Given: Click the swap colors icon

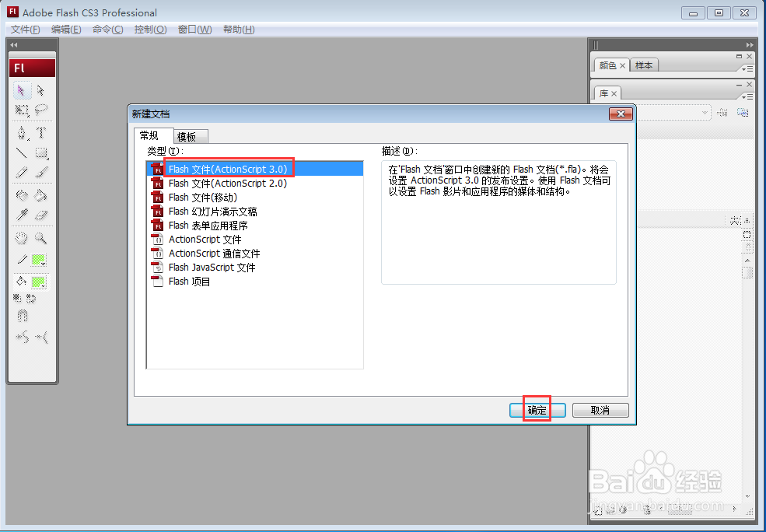Looking at the screenshot, I should coord(31,298).
